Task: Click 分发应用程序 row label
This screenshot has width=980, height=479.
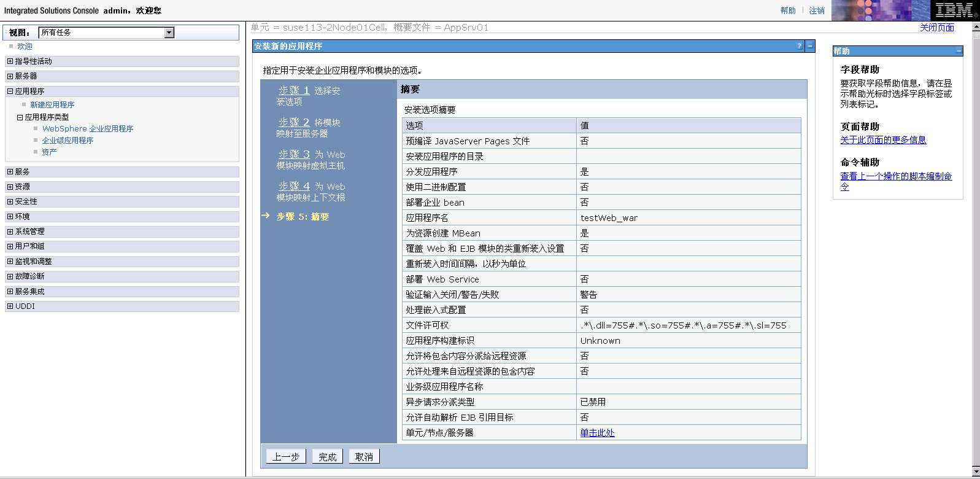Action: (431, 172)
